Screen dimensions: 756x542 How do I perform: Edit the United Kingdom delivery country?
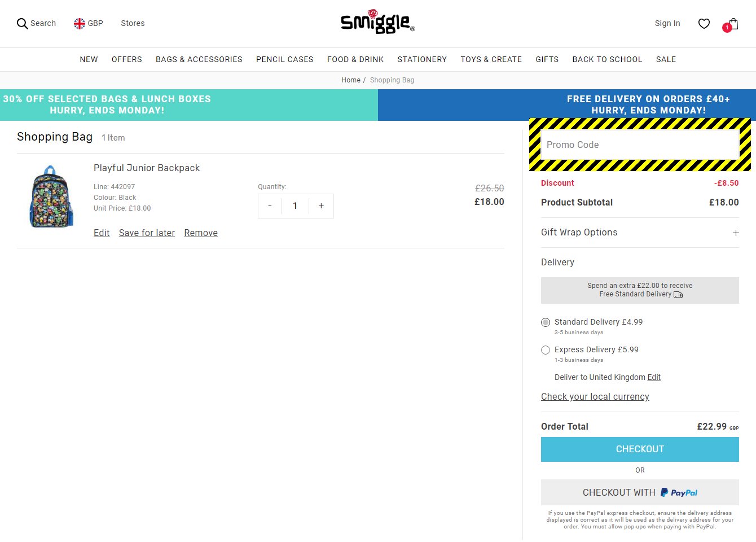pos(654,377)
